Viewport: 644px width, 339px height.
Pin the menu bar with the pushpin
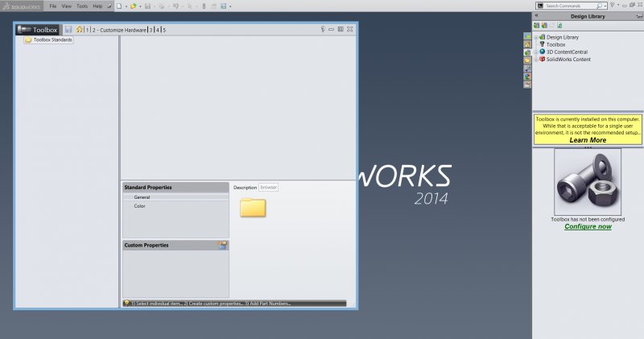pyautogui.click(x=109, y=6)
